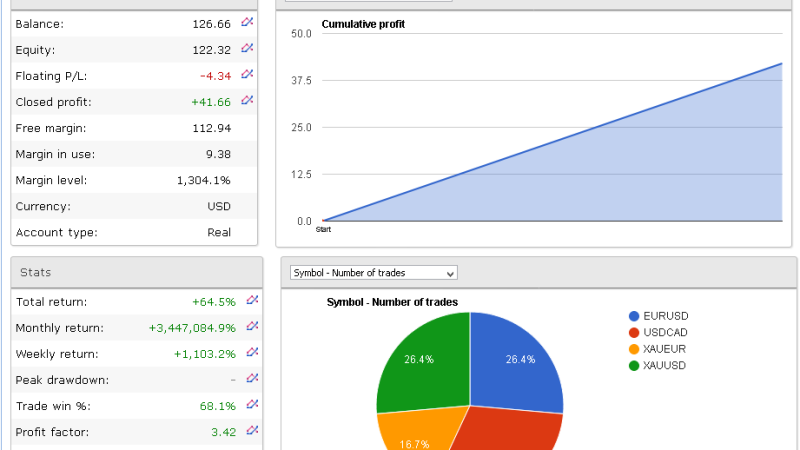Click the Monthly return chart icon

click(x=252, y=326)
